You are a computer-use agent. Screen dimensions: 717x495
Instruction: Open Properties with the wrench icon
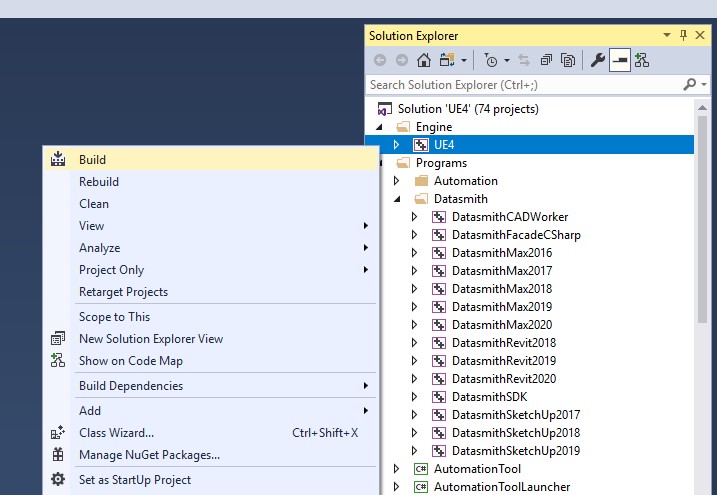[x=598, y=60]
